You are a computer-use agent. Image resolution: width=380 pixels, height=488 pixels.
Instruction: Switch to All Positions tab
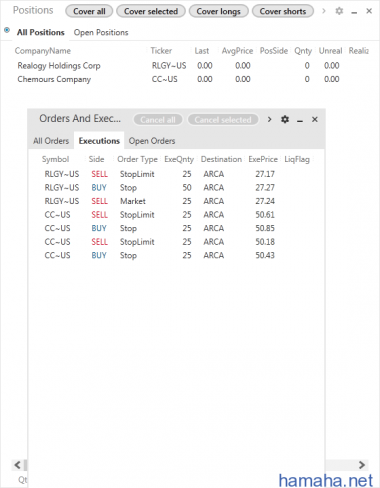pyautogui.click(x=41, y=33)
